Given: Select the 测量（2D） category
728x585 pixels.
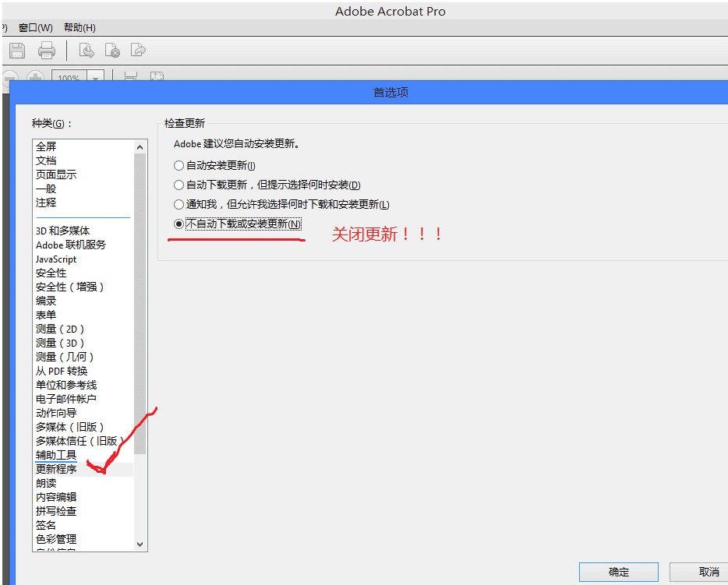Looking at the screenshot, I should click(60, 329).
